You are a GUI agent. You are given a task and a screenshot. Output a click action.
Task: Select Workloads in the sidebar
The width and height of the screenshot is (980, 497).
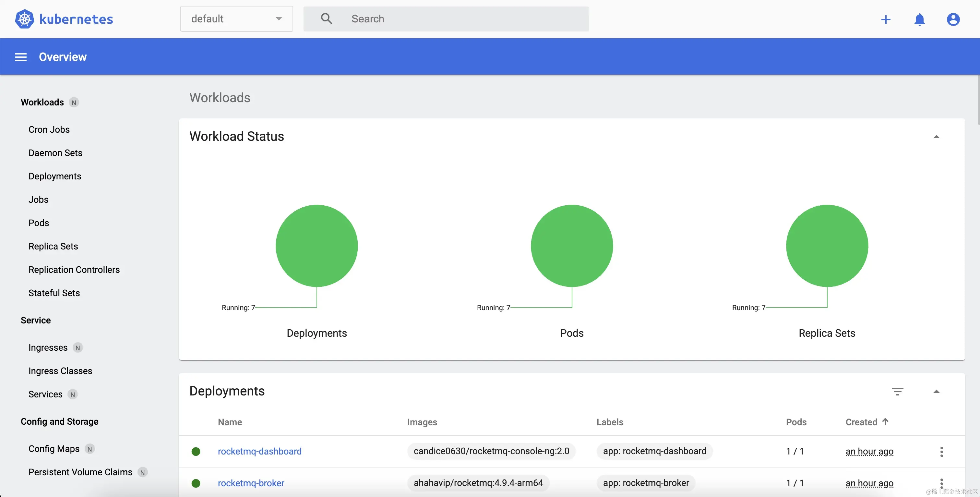pos(42,103)
